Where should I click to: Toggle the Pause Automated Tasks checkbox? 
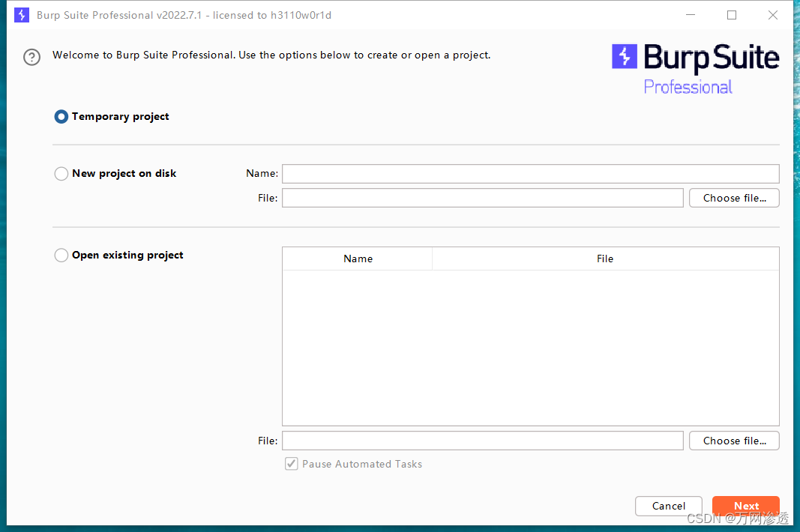291,464
